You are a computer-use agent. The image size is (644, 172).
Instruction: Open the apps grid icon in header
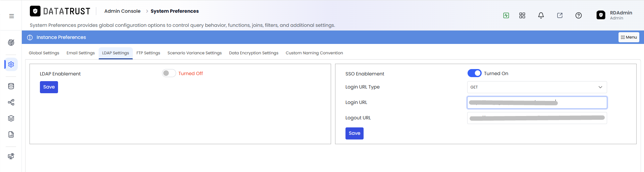click(522, 15)
